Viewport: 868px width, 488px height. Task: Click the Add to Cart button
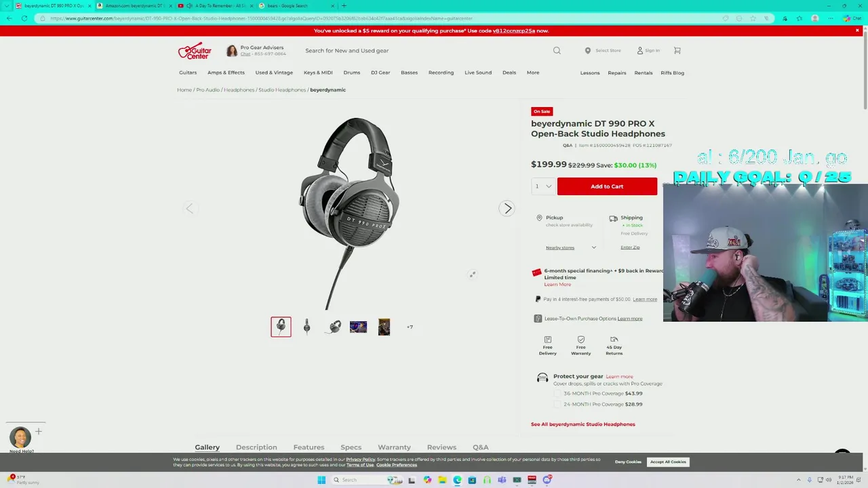[x=607, y=186]
